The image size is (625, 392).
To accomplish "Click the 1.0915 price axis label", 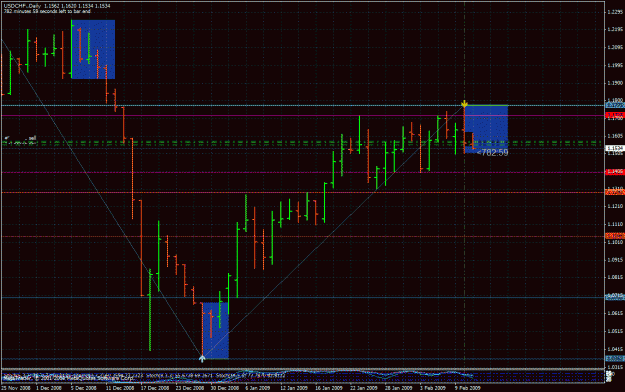I will pyautogui.click(x=615, y=260).
